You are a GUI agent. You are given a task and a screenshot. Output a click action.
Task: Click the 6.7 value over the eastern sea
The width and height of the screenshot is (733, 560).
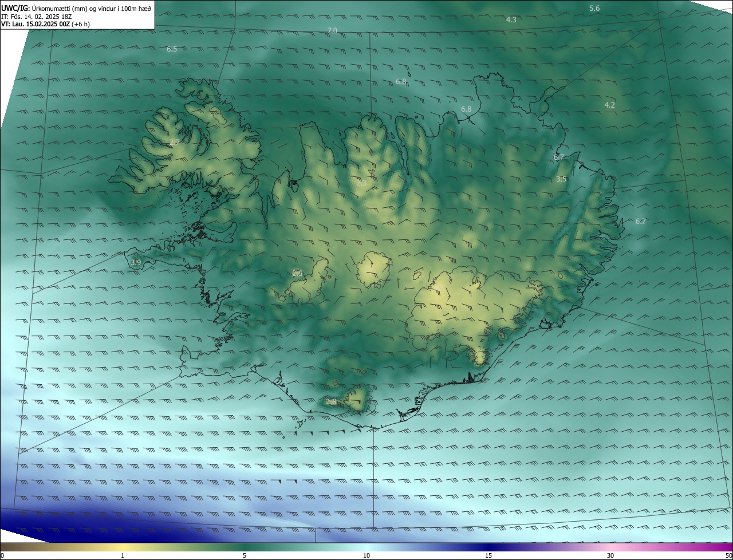[641, 221]
